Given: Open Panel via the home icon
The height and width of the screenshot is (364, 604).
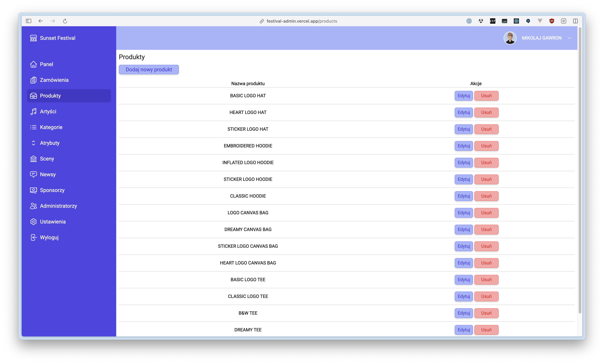Looking at the screenshot, I should click(x=33, y=64).
